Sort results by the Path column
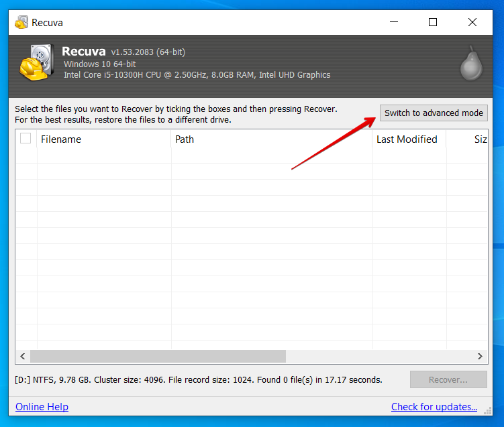This screenshot has height=427, width=504. (x=272, y=139)
